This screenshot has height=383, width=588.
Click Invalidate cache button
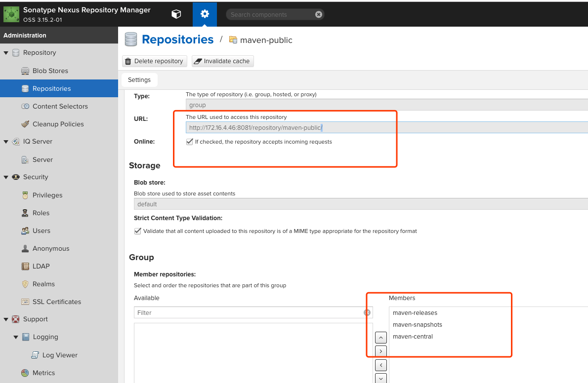pos(223,61)
